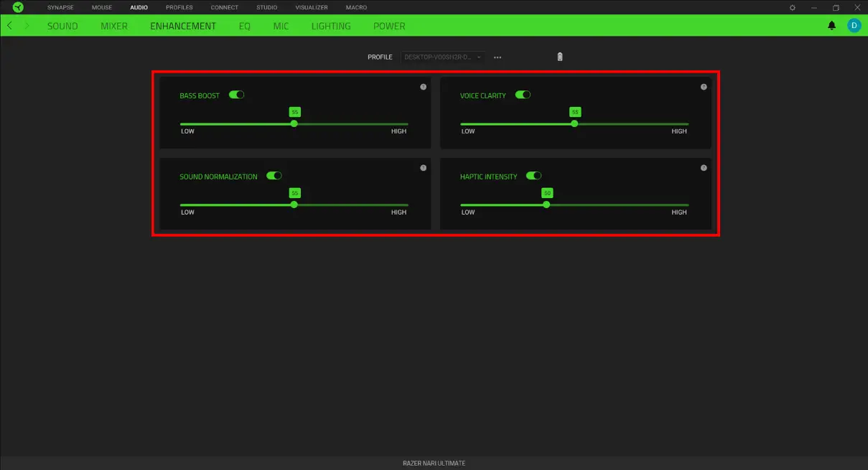Click the back navigation arrow
This screenshot has width=868, height=470.
coord(10,25)
